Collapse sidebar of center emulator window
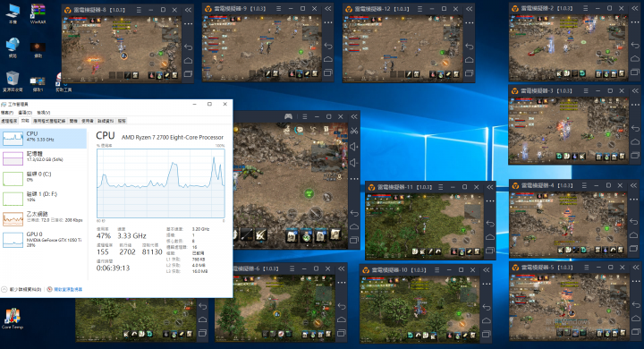The width and height of the screenshot is (644, 349). [354, 116]
